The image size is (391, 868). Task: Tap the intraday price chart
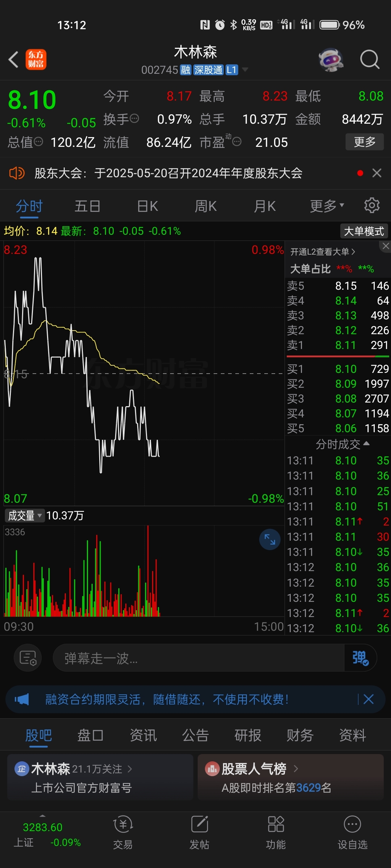tap(144, 373)
